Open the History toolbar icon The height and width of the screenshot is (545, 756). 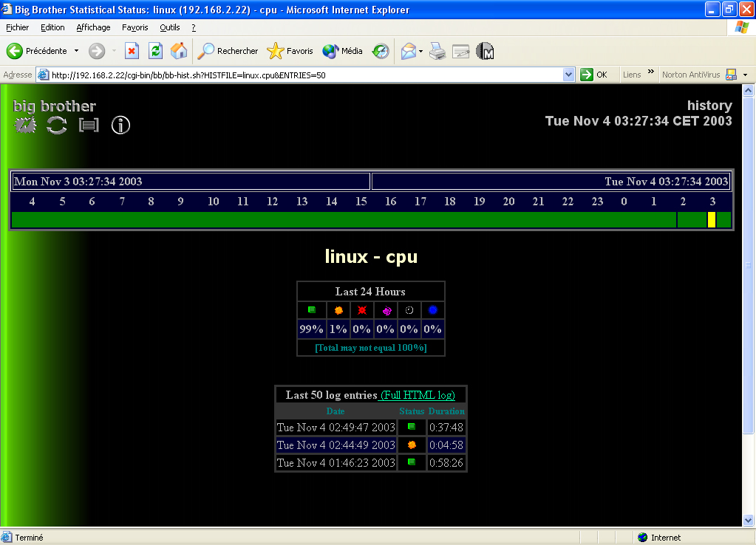tap(381, 51)
